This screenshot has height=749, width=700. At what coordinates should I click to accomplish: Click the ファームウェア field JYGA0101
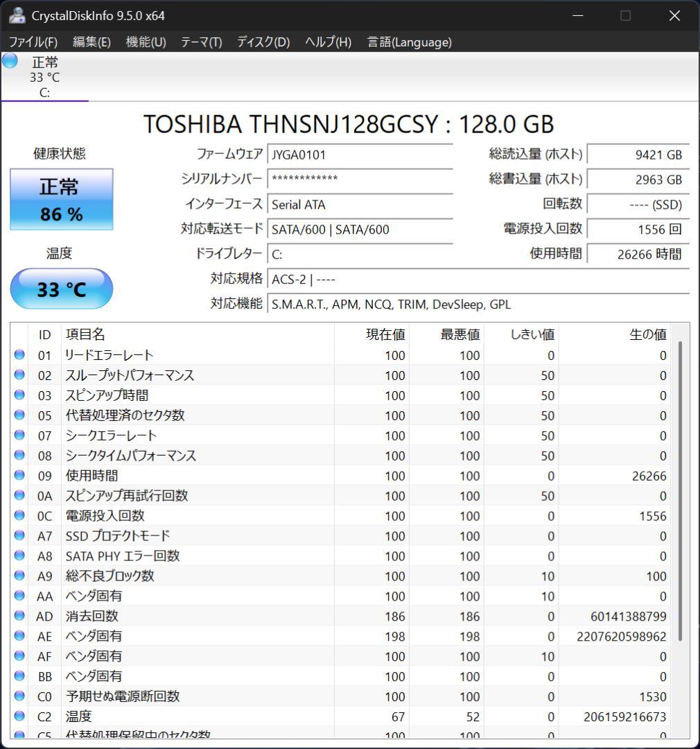pos(360,155)
